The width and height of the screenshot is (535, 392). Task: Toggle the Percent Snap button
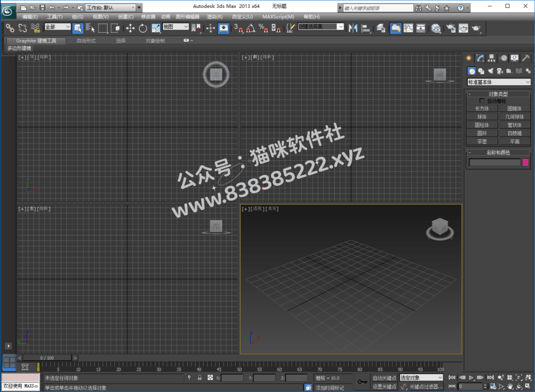coord(263,28)
